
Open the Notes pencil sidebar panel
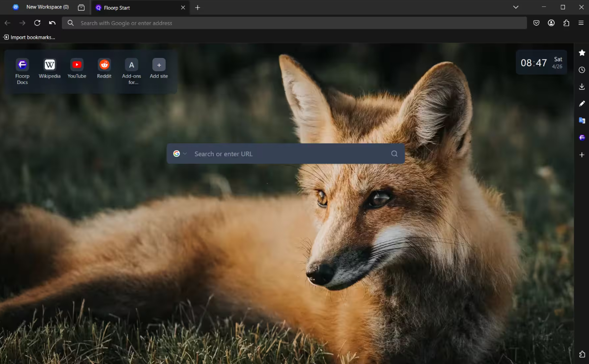[x=582, y=104]
